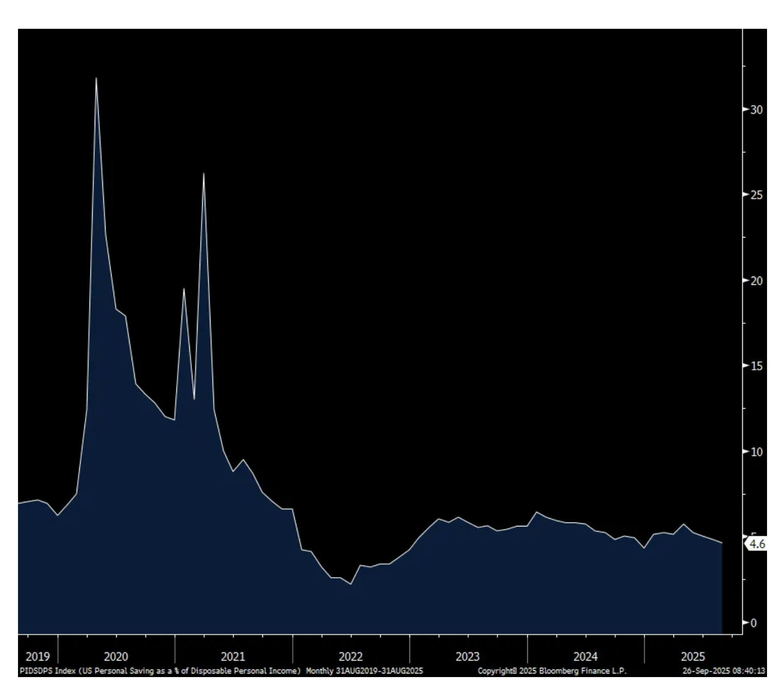Click the 25 mark on vertical axis

[x=756, y=195]
